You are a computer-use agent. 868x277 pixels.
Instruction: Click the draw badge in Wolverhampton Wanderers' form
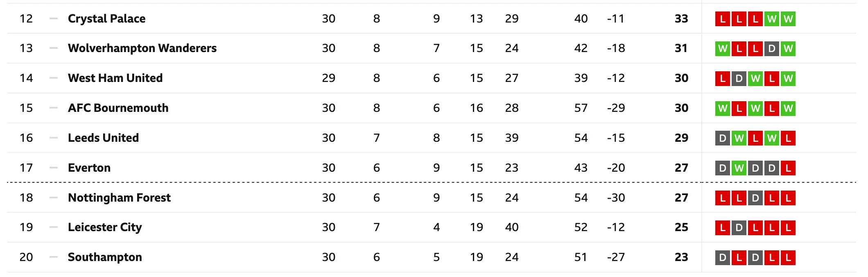[x=771, y=49]
